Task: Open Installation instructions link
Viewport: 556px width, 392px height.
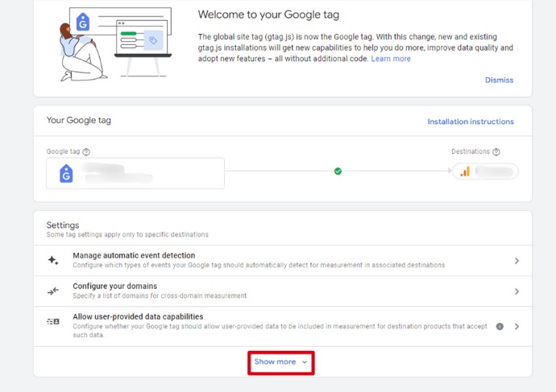Action: (471, 122)
